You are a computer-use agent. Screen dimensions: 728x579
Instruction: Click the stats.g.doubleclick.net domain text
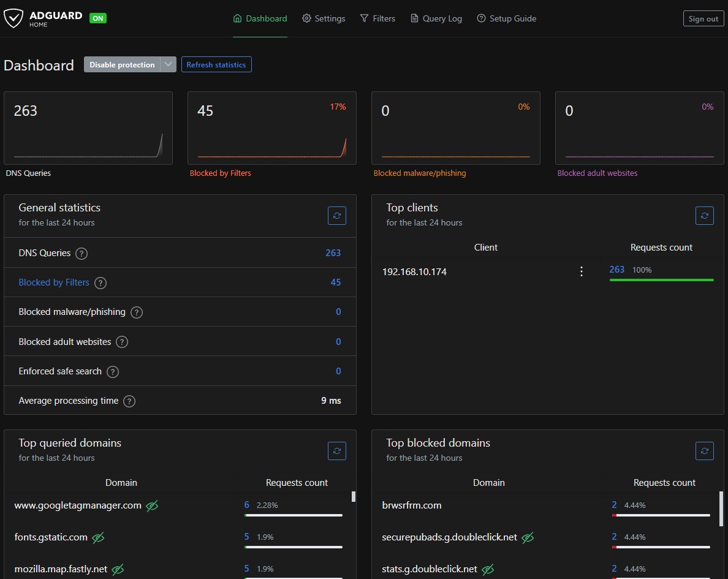click(430, 569)
